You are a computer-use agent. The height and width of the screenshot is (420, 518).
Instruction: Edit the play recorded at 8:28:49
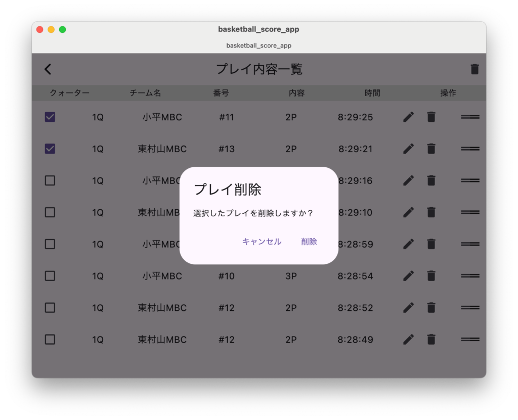point(408,340)
